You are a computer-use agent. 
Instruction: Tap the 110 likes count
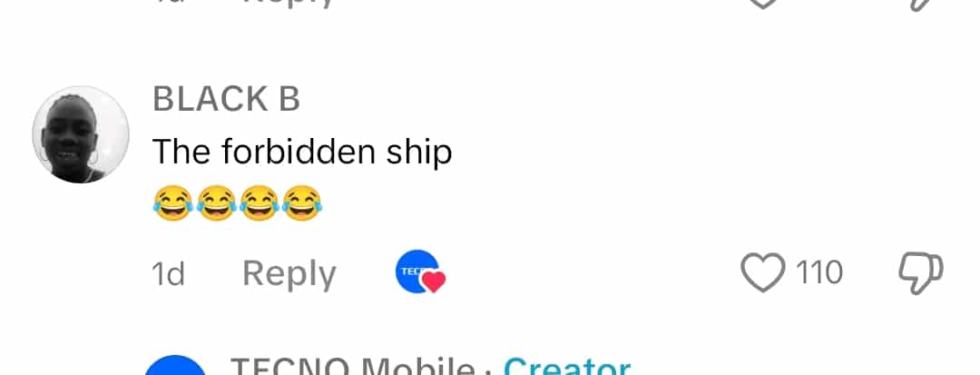click(819, 273)
